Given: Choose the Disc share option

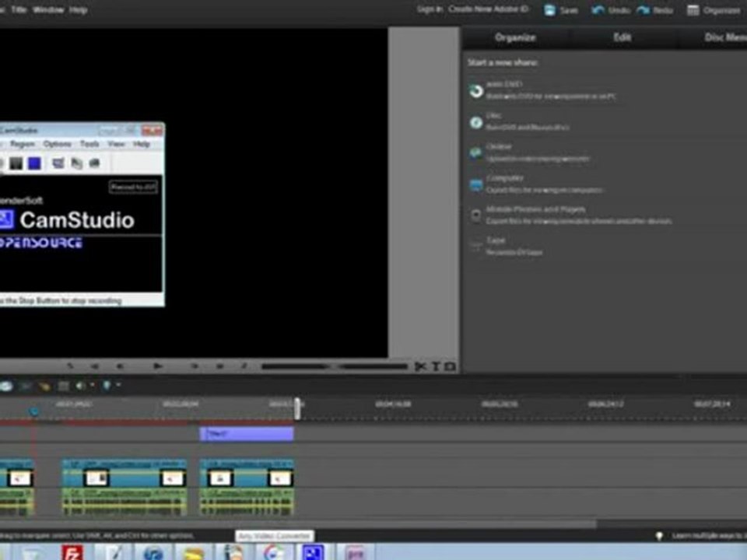Looking at the screenshot, I should tap(519, 121).
